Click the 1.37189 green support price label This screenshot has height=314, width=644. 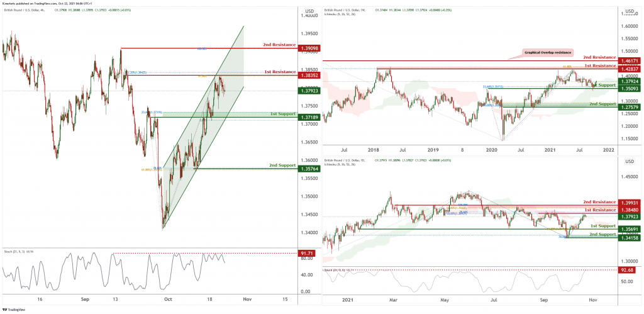pyautogui.click(x=310, y=118)
